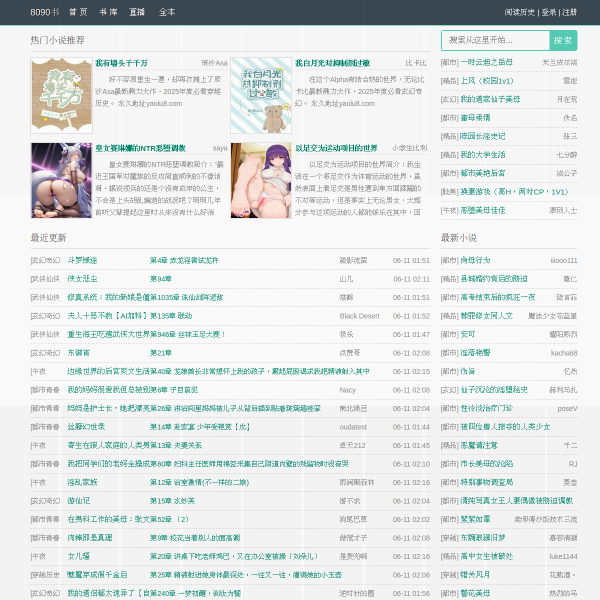
Task: Open chapter 第21章 in the 东御宵 row
Action: [x=161, y=352]
